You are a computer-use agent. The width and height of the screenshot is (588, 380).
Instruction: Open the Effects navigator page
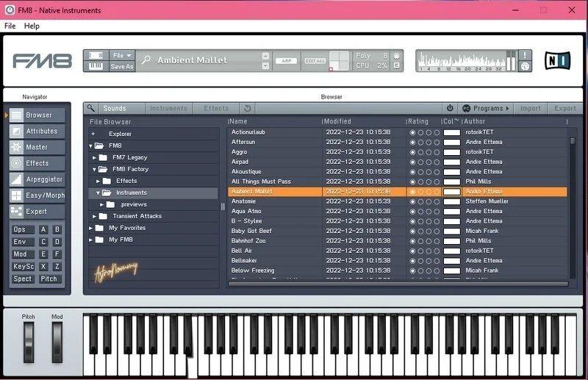[37, 164]
